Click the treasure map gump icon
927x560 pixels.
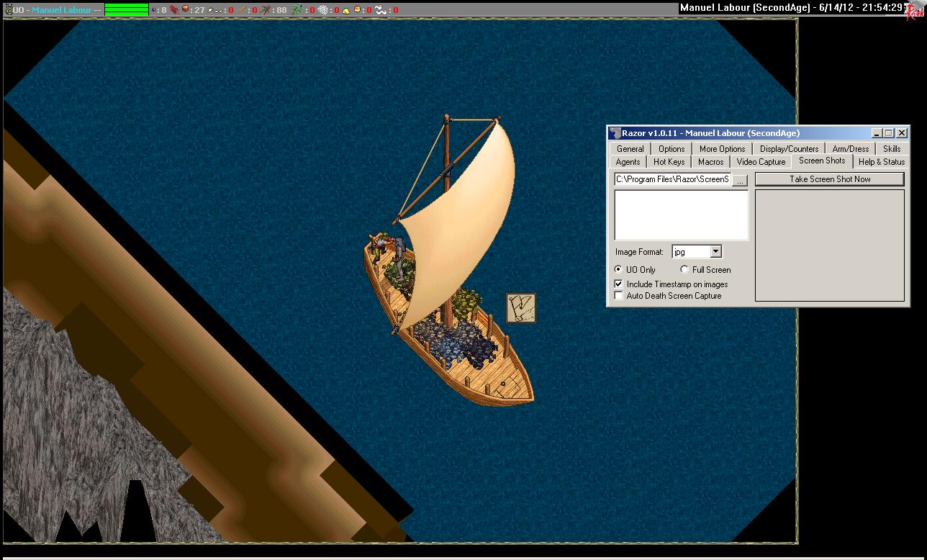coord(520,308)
